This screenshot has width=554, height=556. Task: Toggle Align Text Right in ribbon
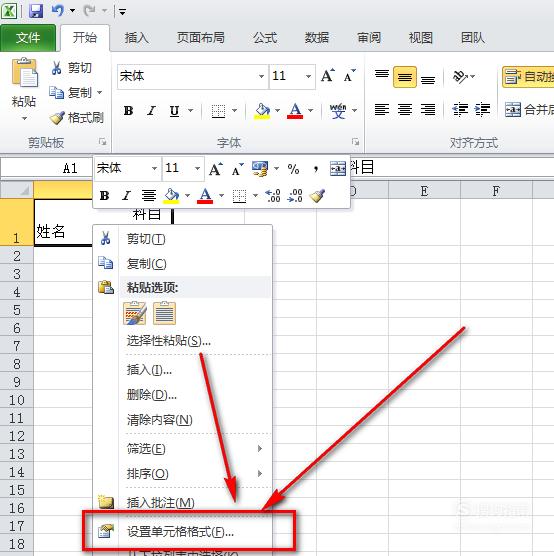coord(428,110)
